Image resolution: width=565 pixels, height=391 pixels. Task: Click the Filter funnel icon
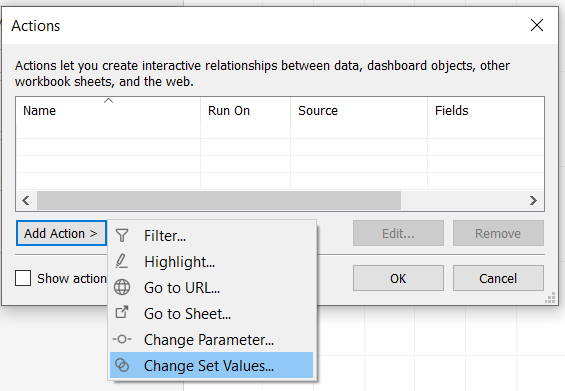tap(122, 236)
